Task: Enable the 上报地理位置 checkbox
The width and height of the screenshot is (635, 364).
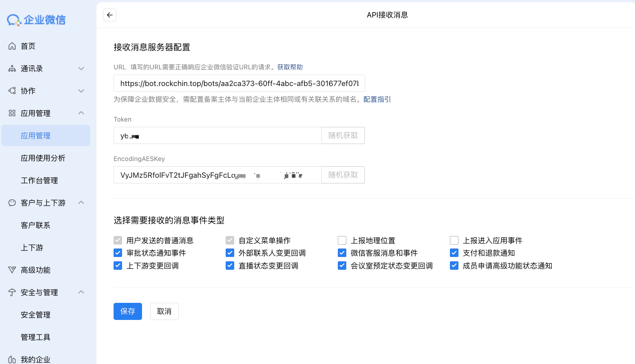Action: pyautogui.click(x=342, y=240)
